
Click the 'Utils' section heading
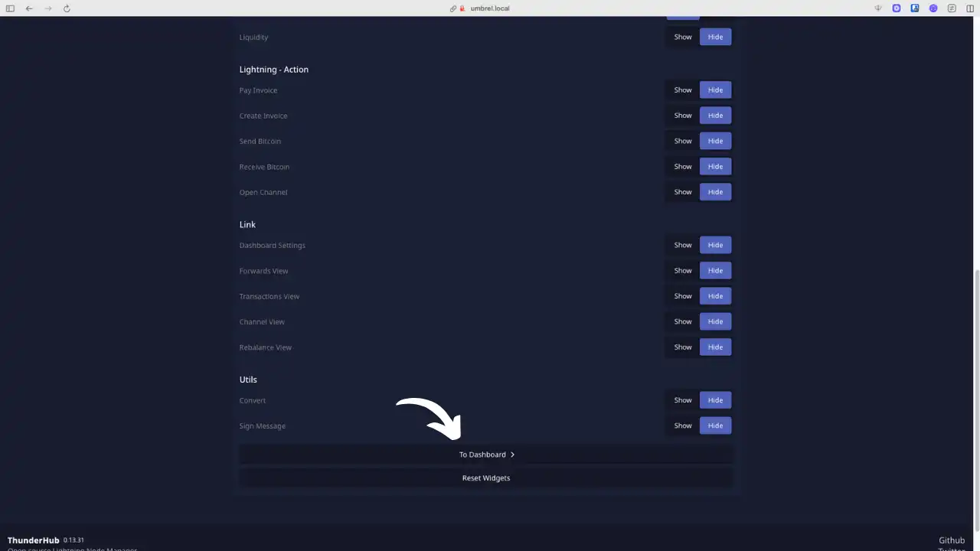tap(248, 380)
